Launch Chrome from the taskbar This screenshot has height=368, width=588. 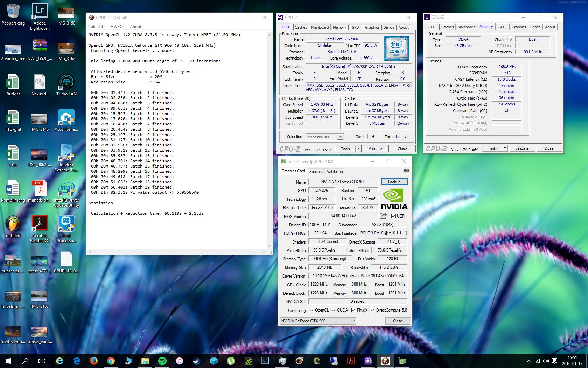point(111,361)
